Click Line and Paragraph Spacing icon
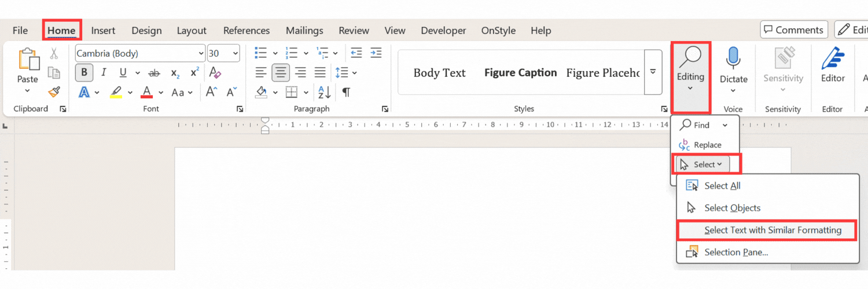The width and height of the screenshot is (868, 289). (341, 73)
